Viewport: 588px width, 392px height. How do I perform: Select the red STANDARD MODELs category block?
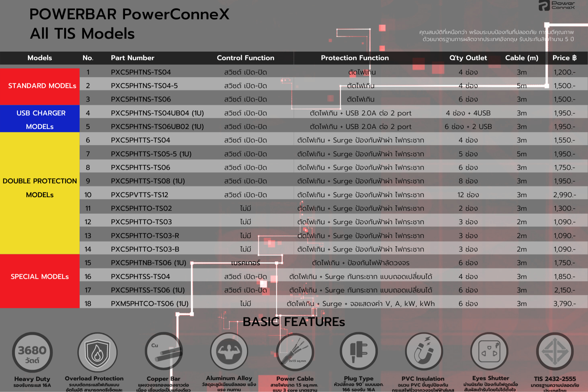click(40, 86)
